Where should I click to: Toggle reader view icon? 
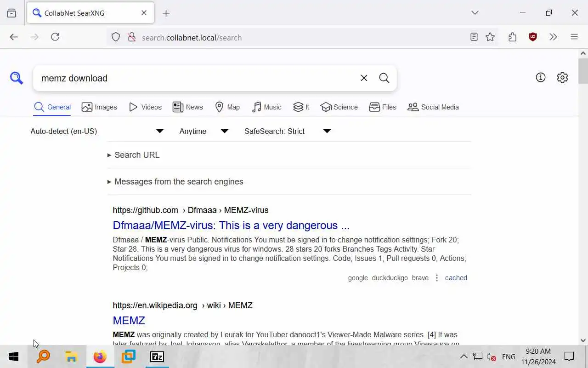click(474, 37)
